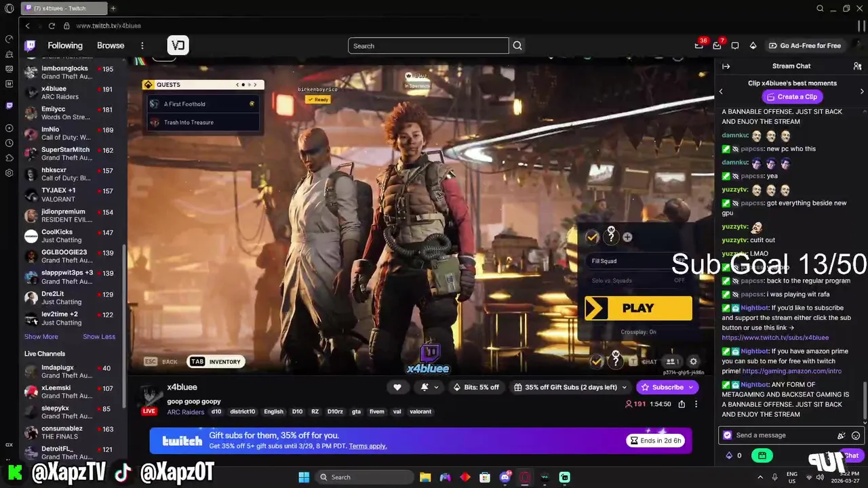Open Discord from taskbar

(x=505, y=477)
